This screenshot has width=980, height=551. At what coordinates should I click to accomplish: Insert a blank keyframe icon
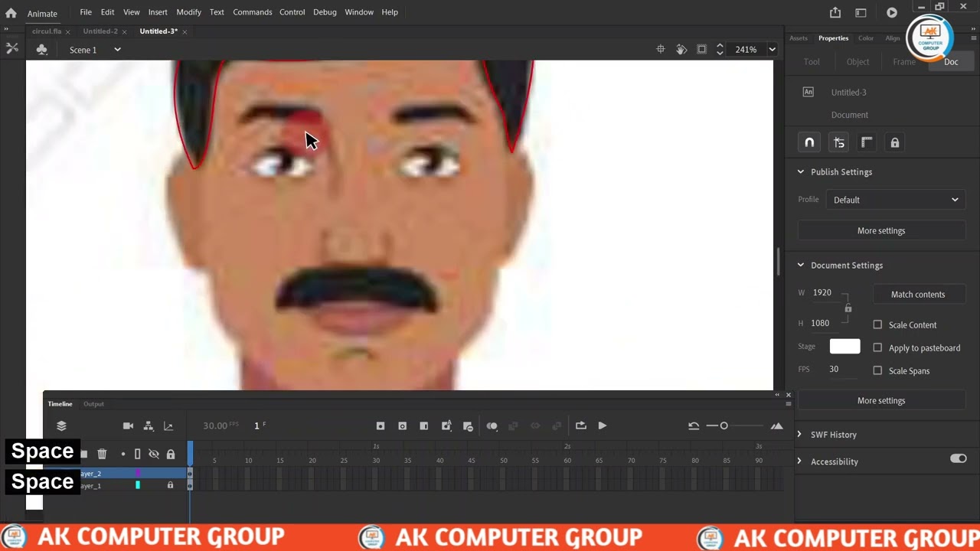point(402,425)
